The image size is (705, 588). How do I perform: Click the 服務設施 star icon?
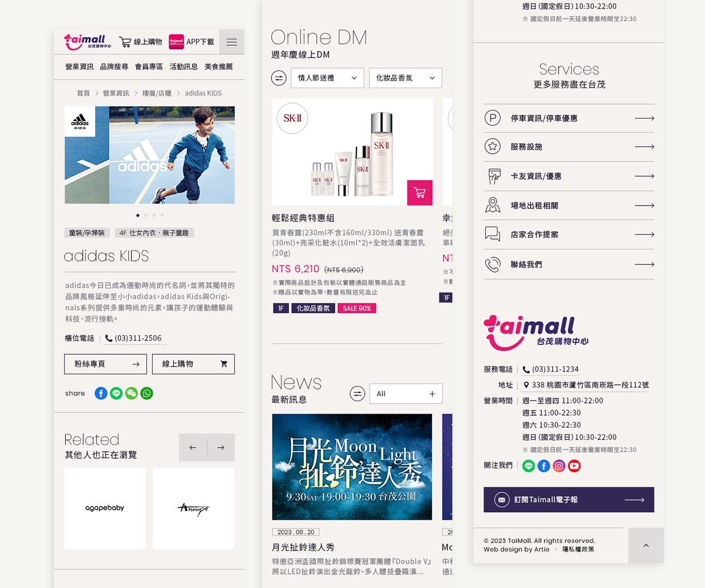pos(492,147)
